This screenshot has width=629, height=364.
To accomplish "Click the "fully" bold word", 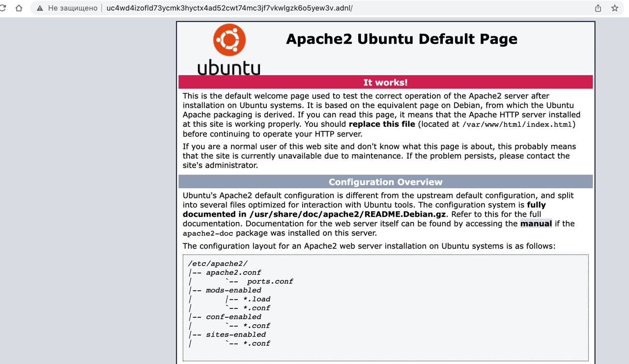I will [x=536, y=205].
